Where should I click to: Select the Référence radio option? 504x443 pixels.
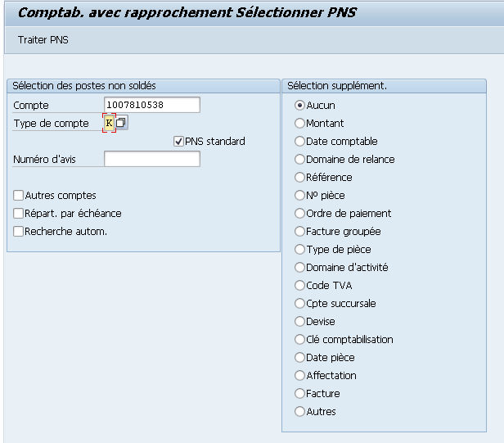pyautogui.click(x=299, y=177)
